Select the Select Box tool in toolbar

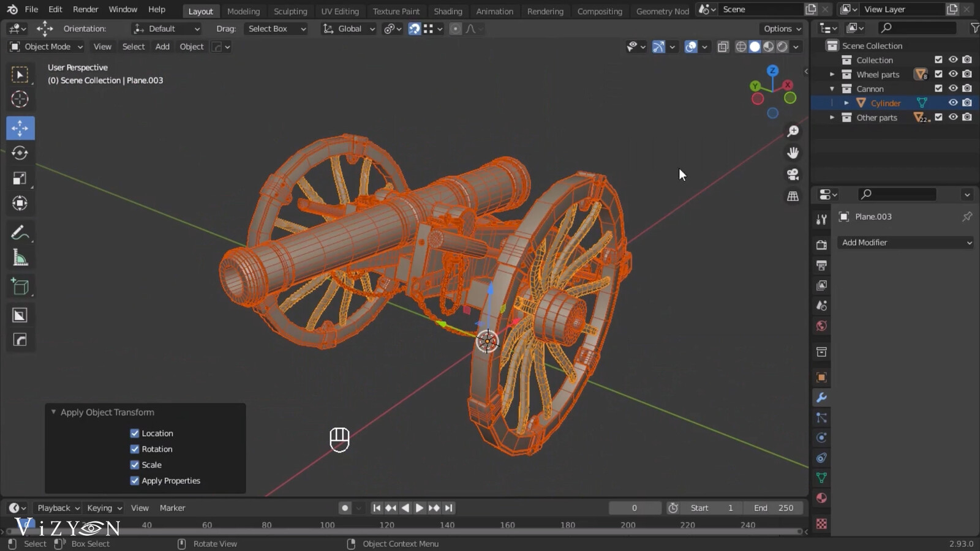pos(20,75)
